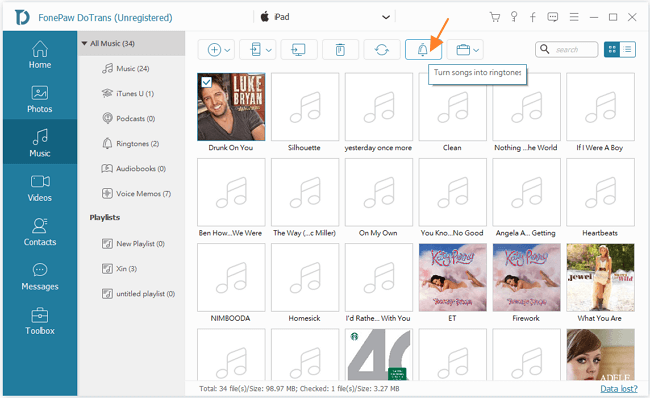Open the add options dropdown arrow
650x398 pixels.
228,50
